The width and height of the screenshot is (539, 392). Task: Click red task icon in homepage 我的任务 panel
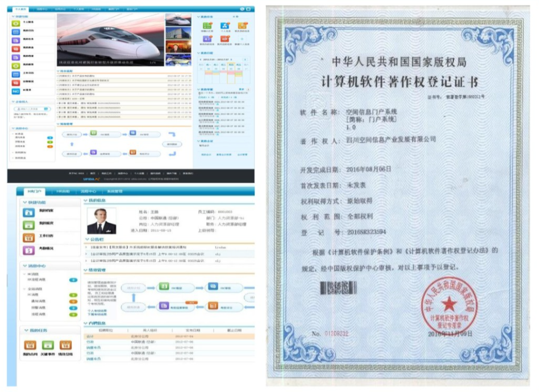tap(225, 39)
